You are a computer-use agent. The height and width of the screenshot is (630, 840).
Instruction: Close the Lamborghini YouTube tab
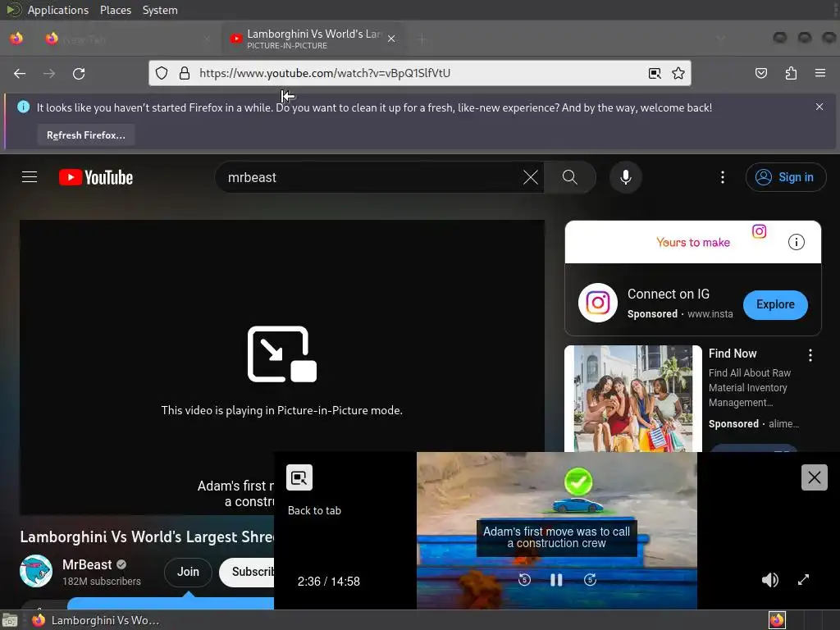(x=391, y=39)
